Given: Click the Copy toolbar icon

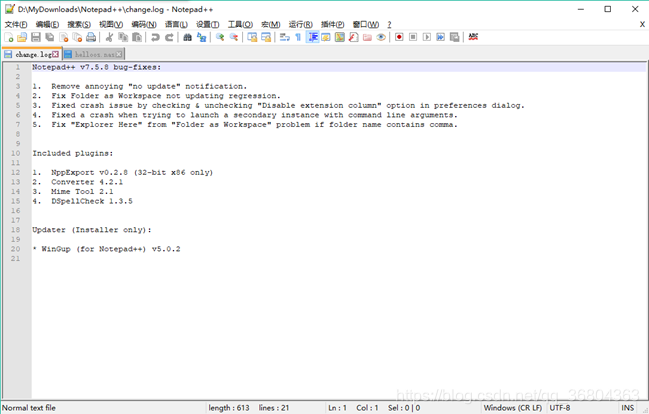Looking at the screenshot, I should tap(123, 38).
